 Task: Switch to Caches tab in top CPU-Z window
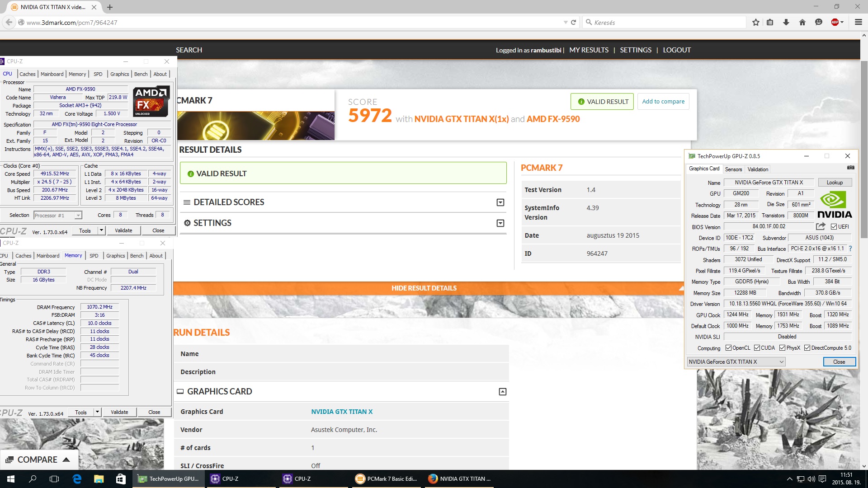coord(27,74)
